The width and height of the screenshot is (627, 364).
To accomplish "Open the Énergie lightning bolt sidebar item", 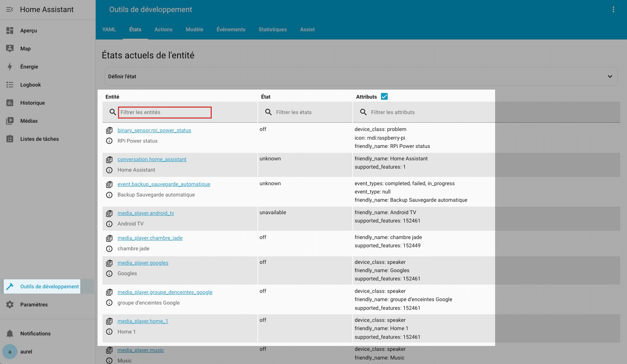I will tap(10, 67).
